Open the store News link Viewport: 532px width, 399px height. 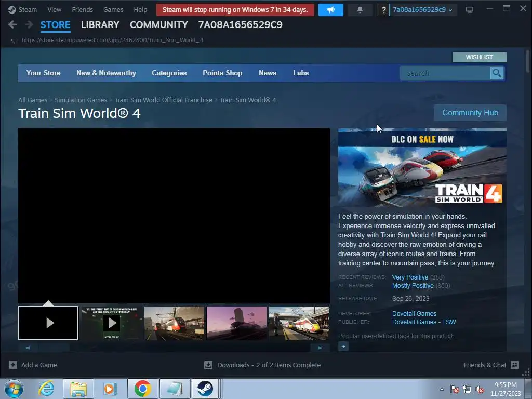click(268, 73)
